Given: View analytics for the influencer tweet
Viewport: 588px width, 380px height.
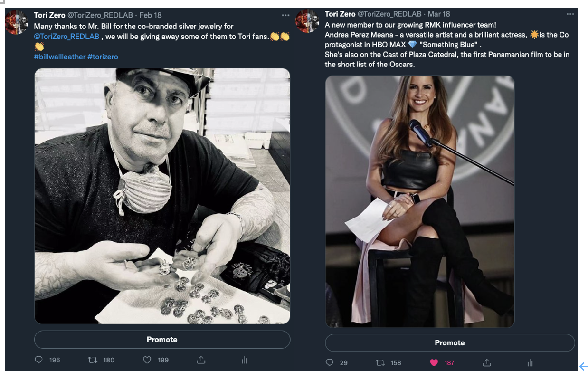Looking at the screenshot, I should [x=530, y=363].
